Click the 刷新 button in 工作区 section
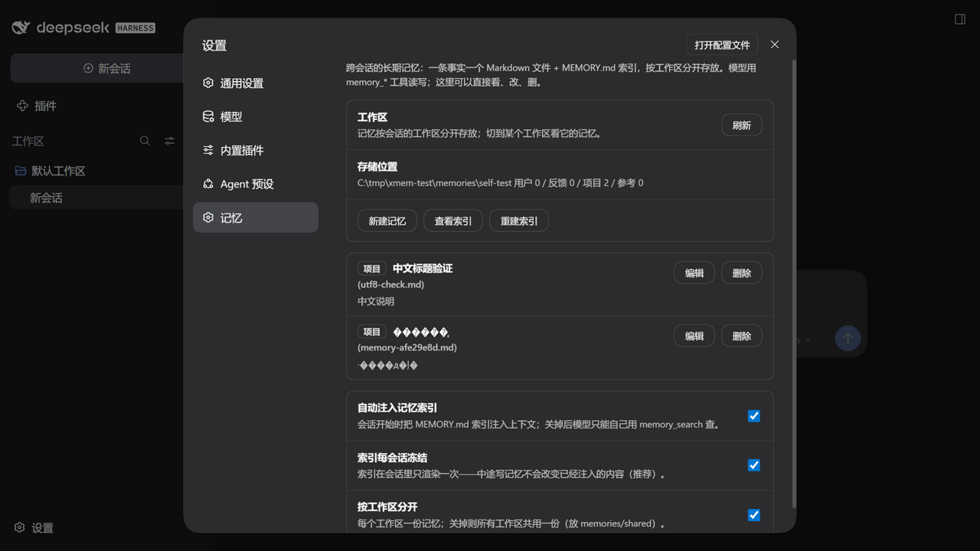 coord(741,126)
